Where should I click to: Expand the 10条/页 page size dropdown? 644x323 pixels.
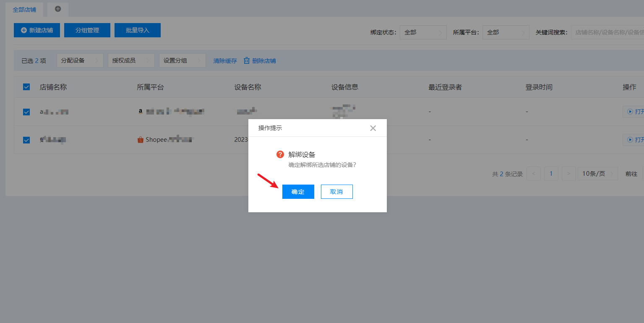[597, 174]
